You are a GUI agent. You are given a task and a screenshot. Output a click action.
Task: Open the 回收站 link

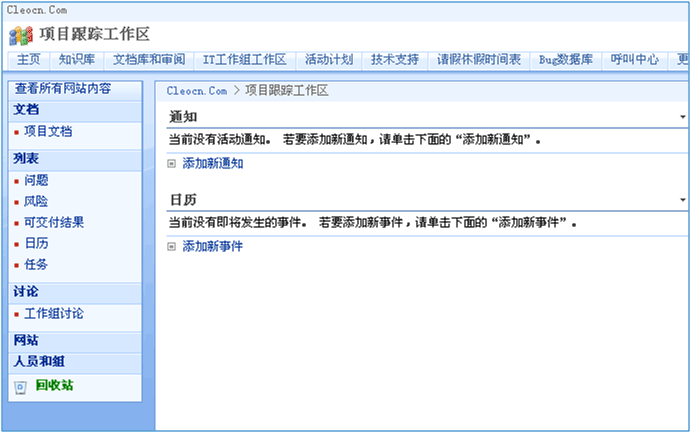(54, 385)
